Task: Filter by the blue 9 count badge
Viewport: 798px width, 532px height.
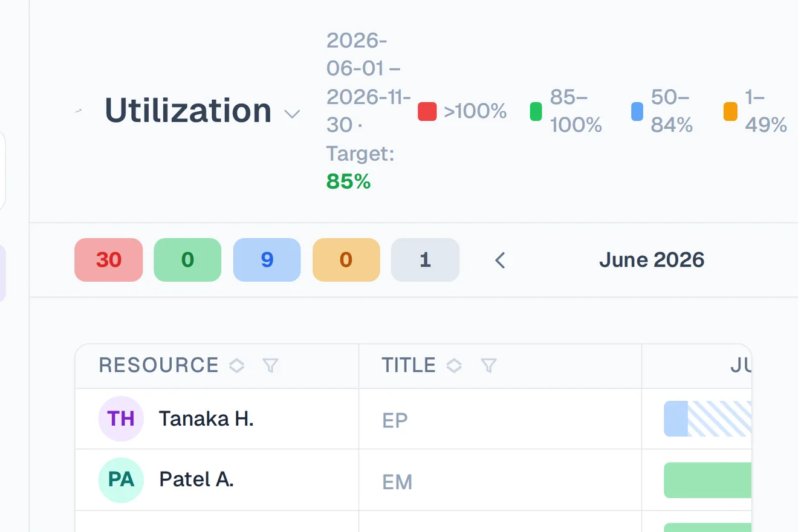Action: point(267,260)
